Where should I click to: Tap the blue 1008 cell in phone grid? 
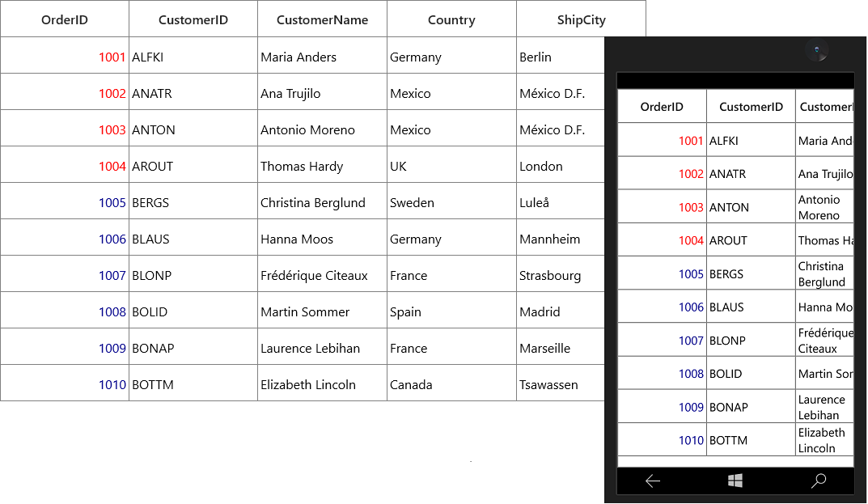[662, 373]
